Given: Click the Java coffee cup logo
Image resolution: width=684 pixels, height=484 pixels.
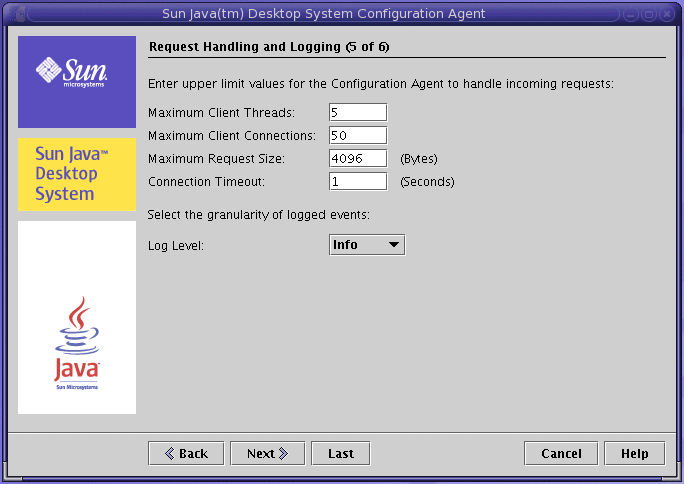Looking at the screenshot, I should [x=77, y=344].
